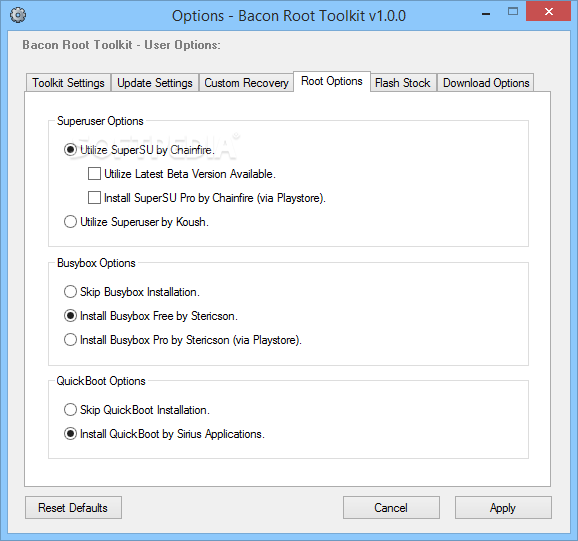The height and width of the screenshot is (541, 578).
Task: Click the QuickBoot Options group label
Action: point(101,381)
